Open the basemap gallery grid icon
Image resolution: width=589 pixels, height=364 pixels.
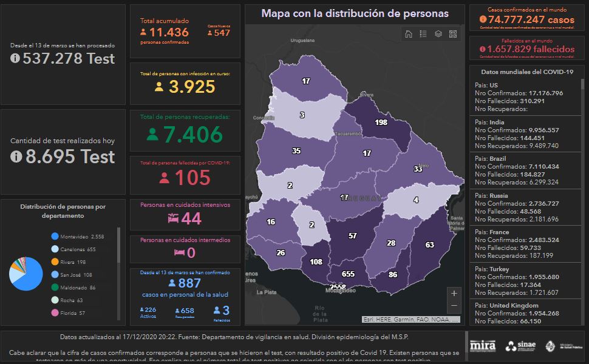point(452,34)
